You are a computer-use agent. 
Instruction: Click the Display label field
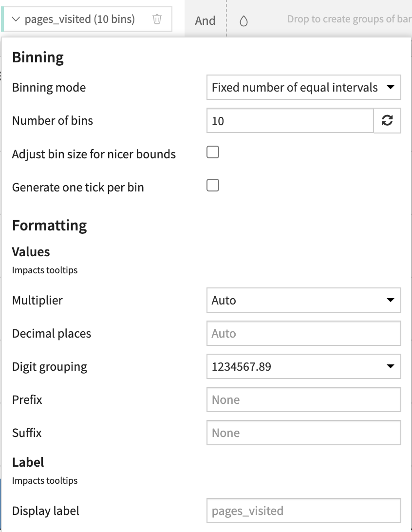pos(304,511)
